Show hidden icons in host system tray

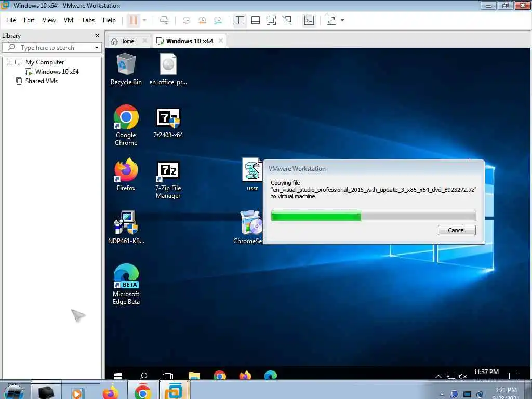(442, 394)
